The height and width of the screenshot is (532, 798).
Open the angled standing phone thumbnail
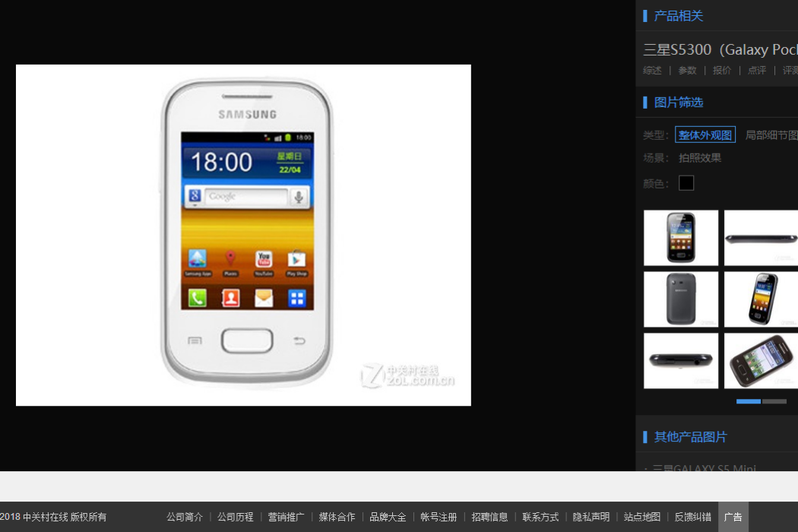[x=761, y=299]
